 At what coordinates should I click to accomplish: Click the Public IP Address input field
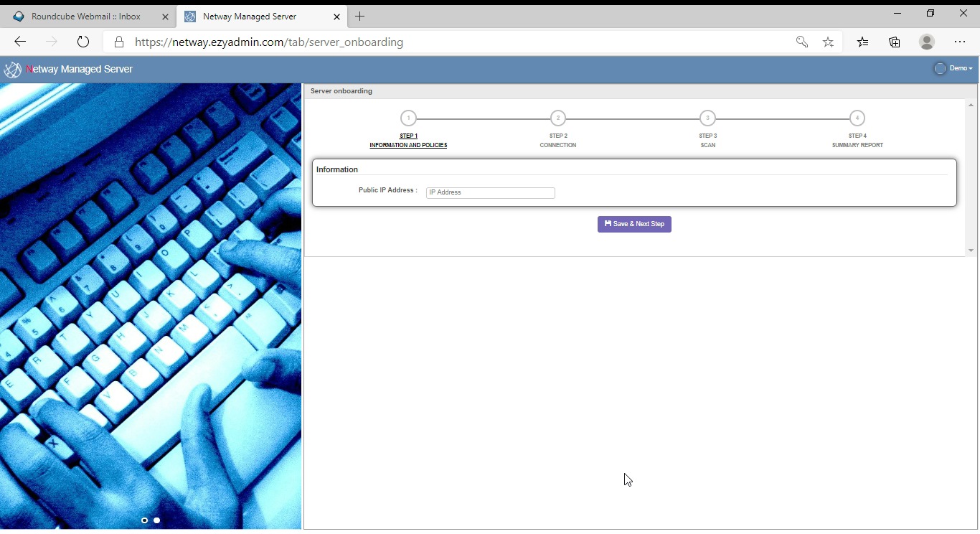click(x=490, y=193)
